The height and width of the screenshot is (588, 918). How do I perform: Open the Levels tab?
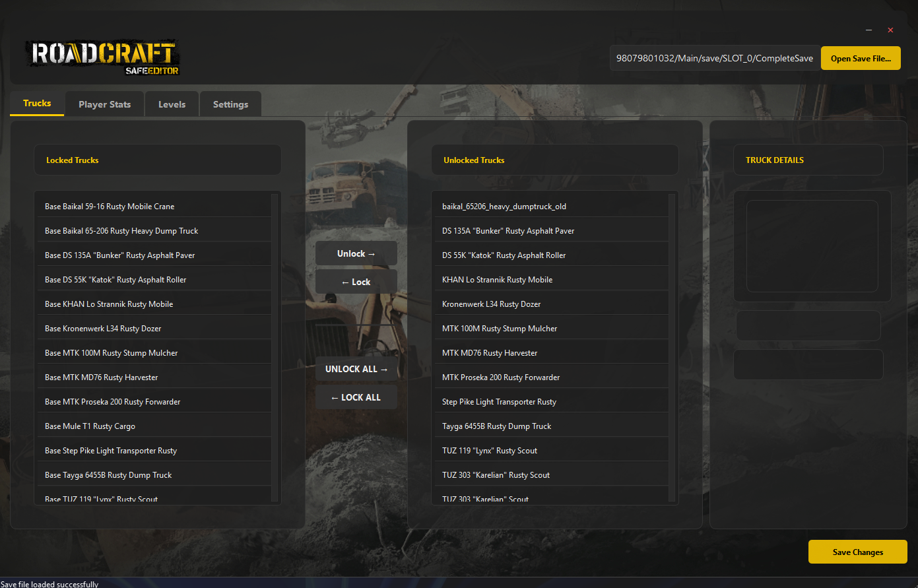(x=172, y=104)
